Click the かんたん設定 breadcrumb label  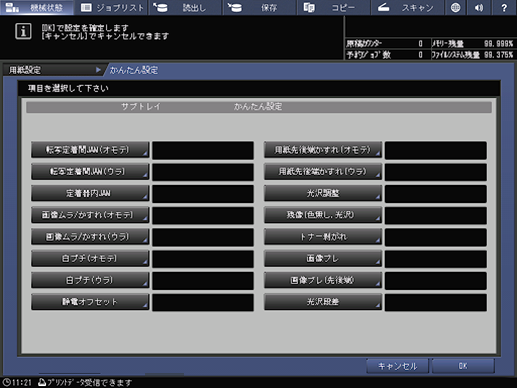point(134,70)
